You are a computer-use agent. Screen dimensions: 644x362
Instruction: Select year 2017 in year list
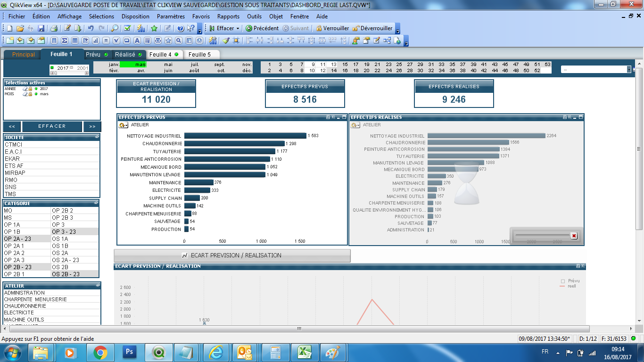[x=62, y=68]
